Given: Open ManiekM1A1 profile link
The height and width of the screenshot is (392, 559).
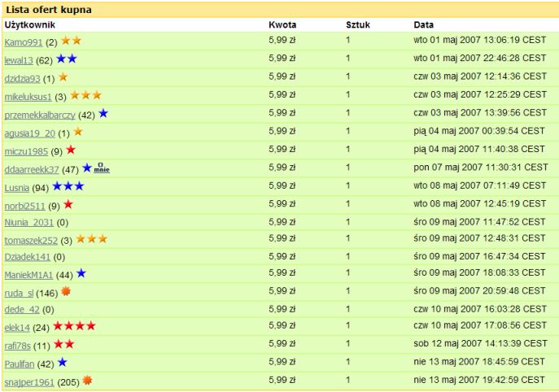Looking at the screenshot, I should 28,275.
